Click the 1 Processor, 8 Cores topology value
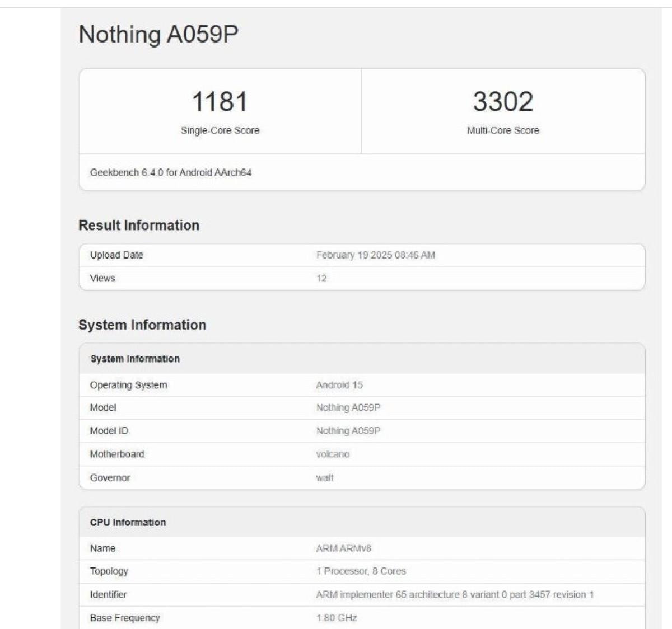The height and width of the screenshot is (629, 672). tap(361, 571)
